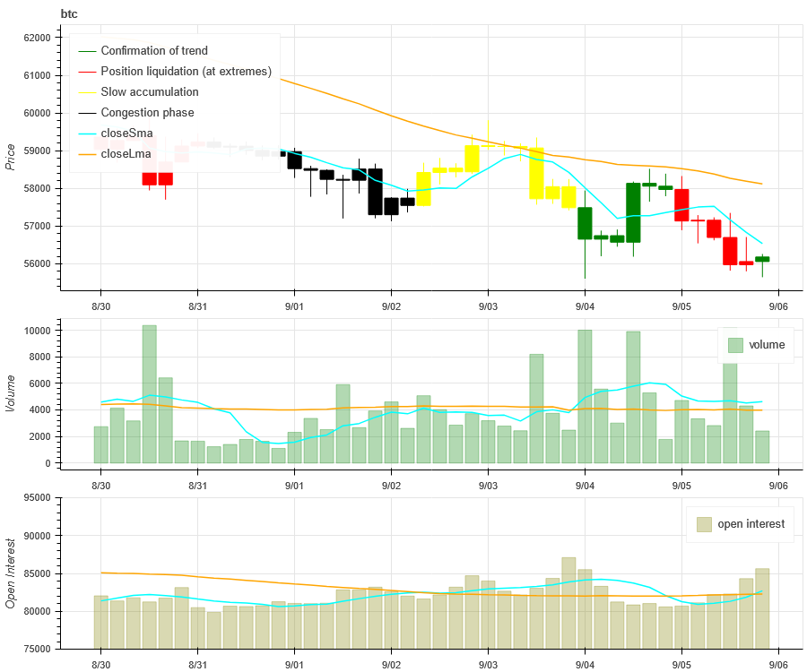Image resolution: width=807 pixels, height=672 pixels.
Task: Click the 6000 tick on the volume axis
Action: 40,383
